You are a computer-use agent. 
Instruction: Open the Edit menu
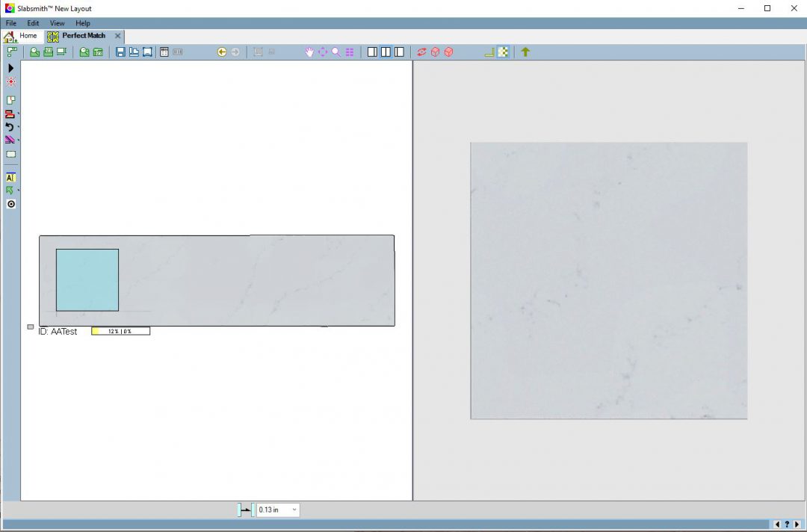tap(33, 23)
